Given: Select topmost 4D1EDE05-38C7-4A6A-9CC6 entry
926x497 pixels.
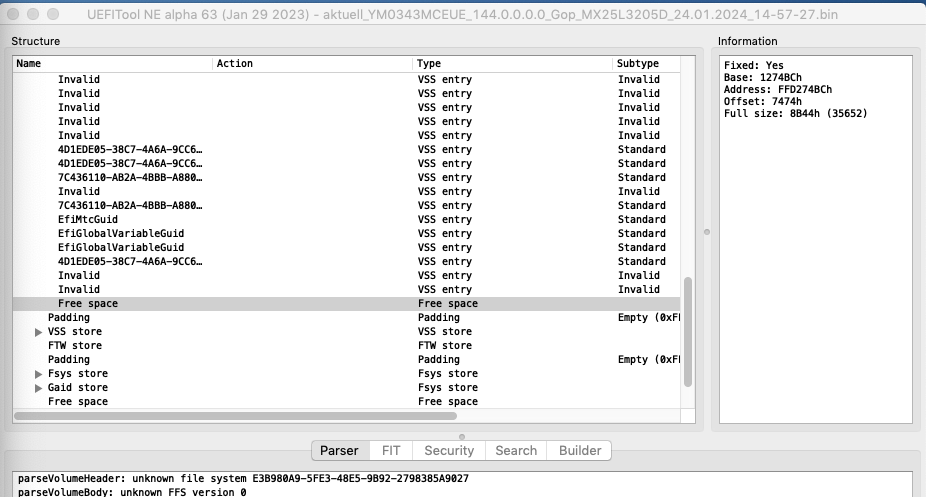Looking at the screenshot, I should coord(347,150).
